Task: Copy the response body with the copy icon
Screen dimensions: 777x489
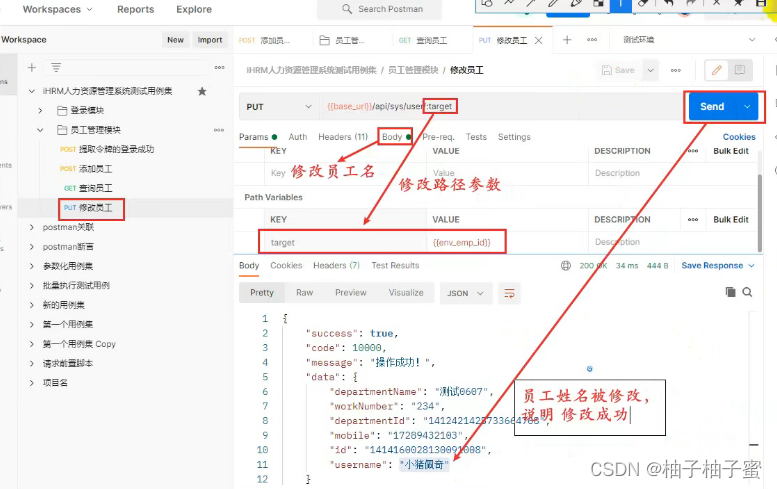Action: 730,292
